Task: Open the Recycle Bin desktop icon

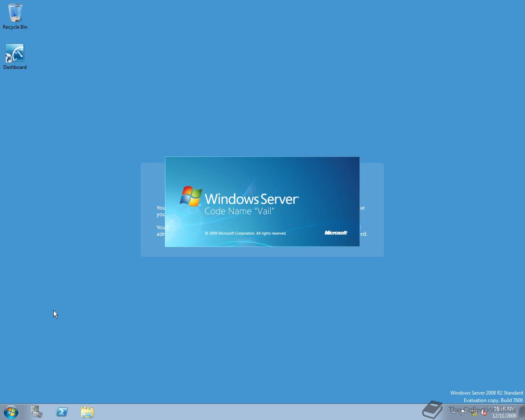Action: tap(15, 16)
